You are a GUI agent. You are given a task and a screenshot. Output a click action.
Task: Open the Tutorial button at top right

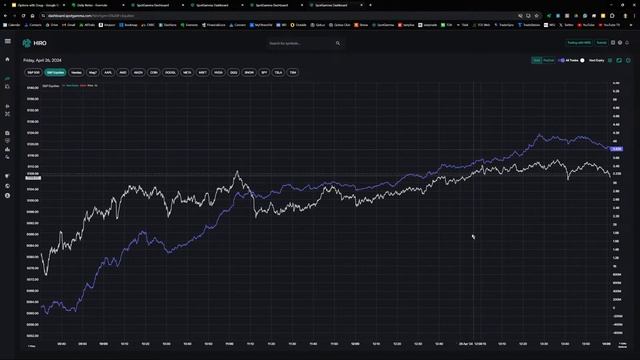pyautogui.click(x=601, y=43)
